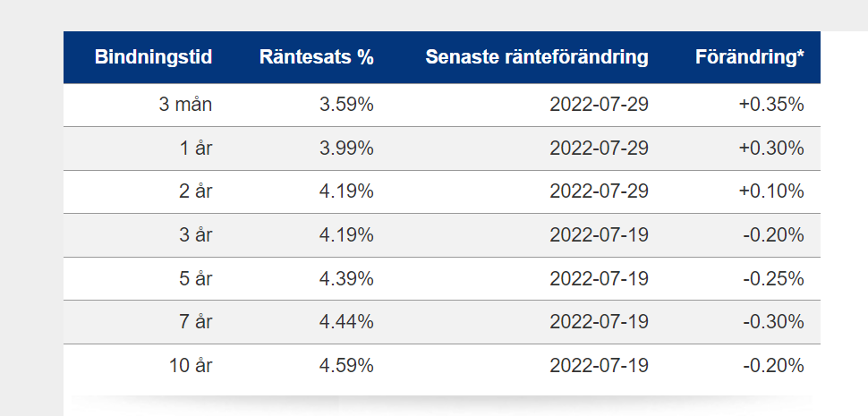
Task: Select the 10 år row label
Action: click(191, 365)
